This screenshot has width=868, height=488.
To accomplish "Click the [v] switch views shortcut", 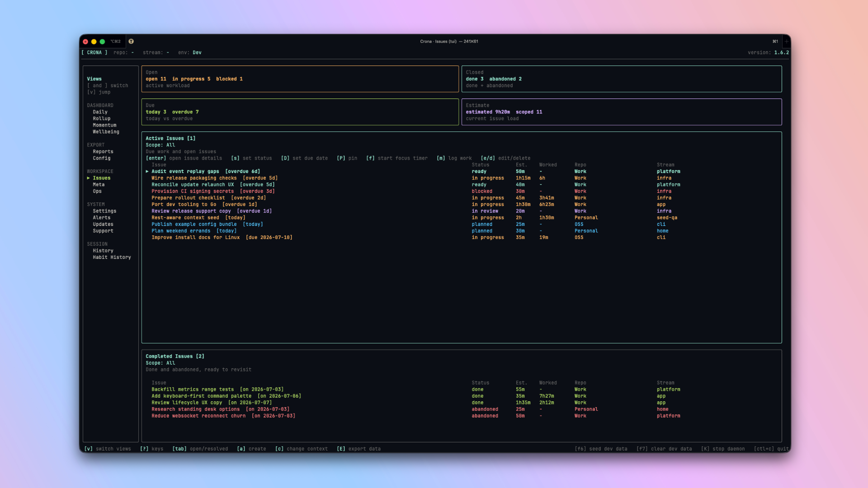I will [x=108, y=449].
